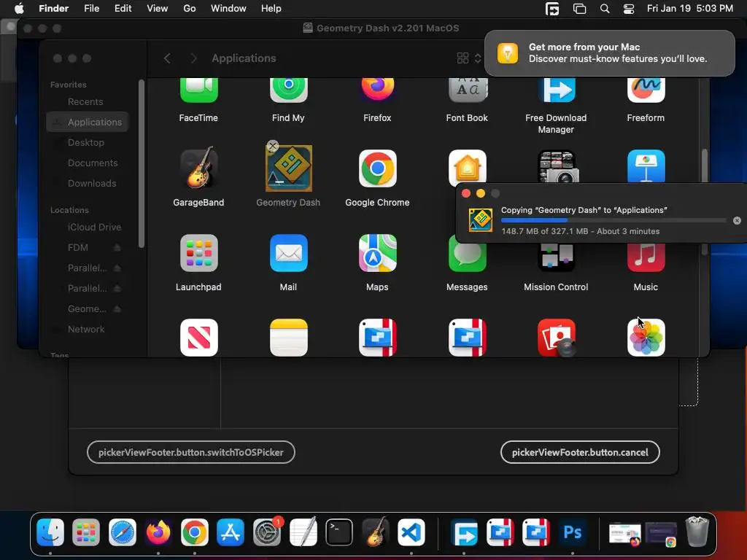Screen dimensions: 747x560
Task: Open Control Center in menu bar
Action: pyautogui.click(x=629, y=9)
